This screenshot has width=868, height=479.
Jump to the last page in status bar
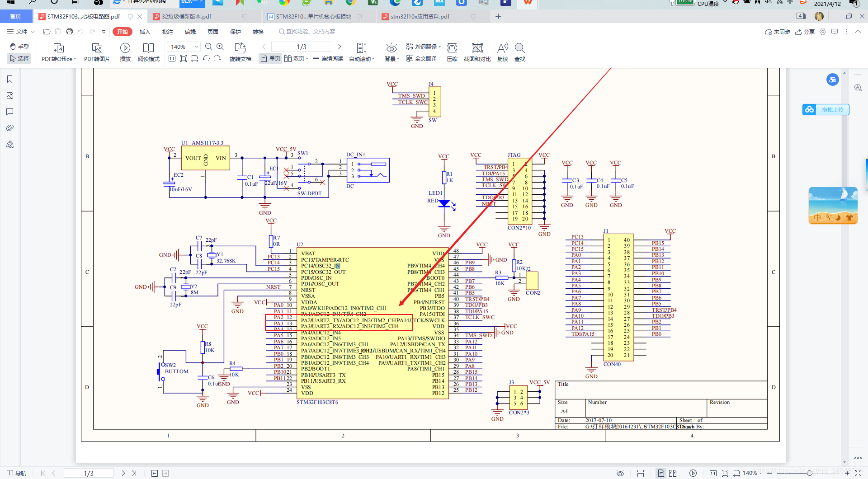click(x=134, y=473)
